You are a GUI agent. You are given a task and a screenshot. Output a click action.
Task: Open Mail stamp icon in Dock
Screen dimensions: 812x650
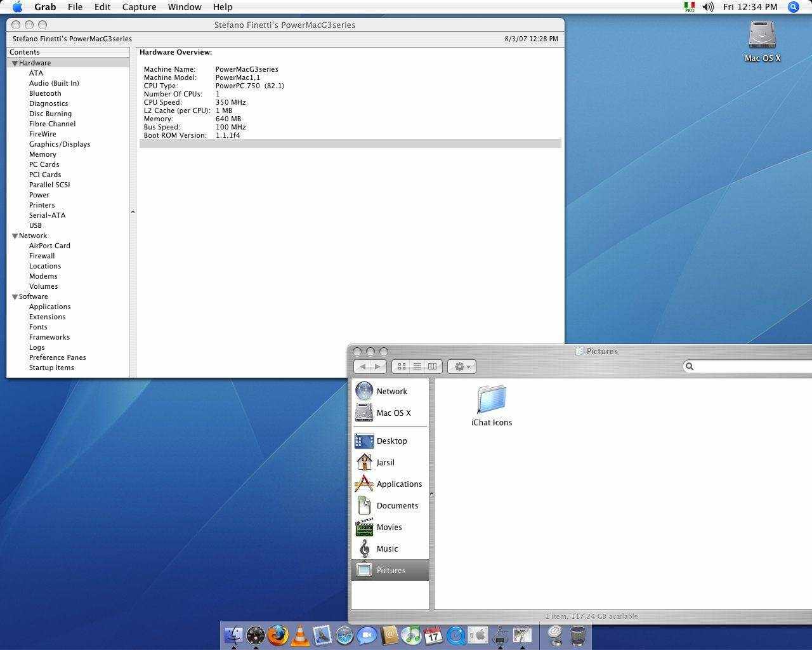click(322, 635)
